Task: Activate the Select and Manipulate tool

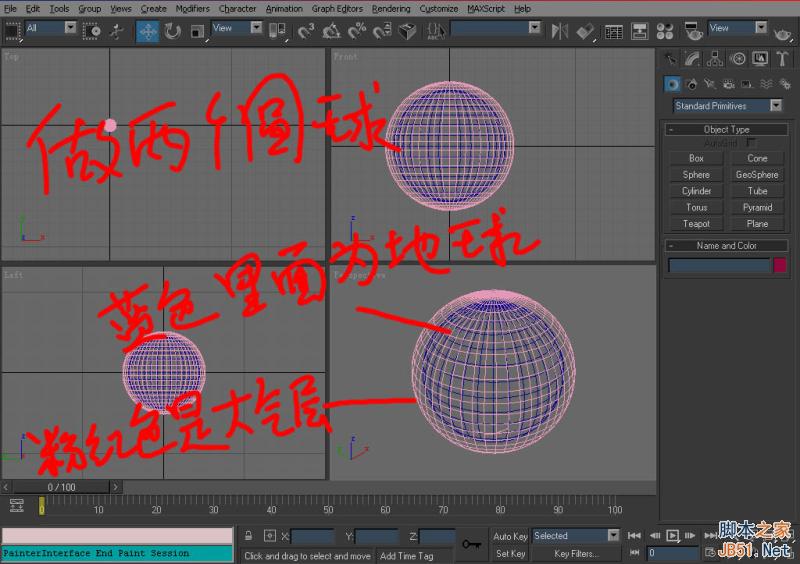Action: 117,31
